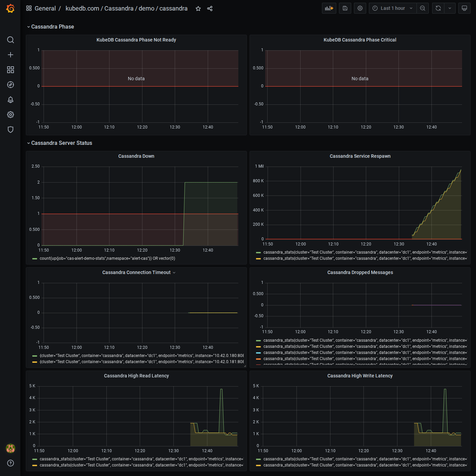Viewport: 476px width, 476px height.
Task: Toggle the yellow legend series in High Write Latency
Action: 365,465
